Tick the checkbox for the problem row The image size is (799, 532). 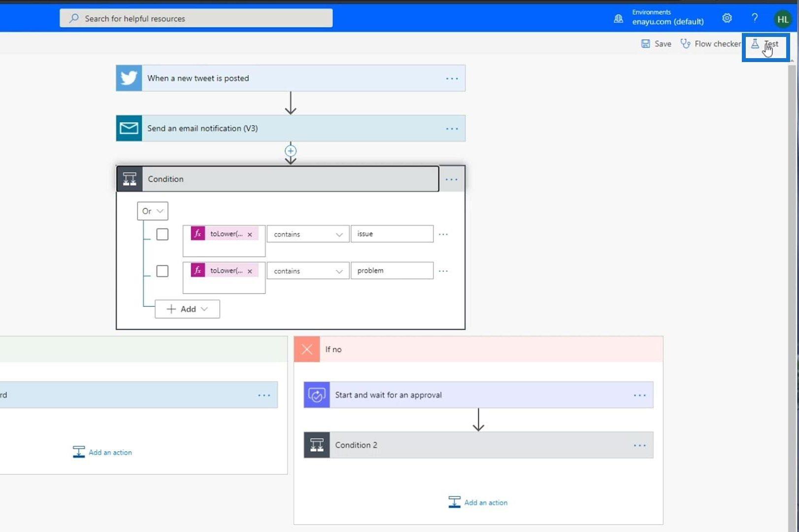(x=162, y=271)
